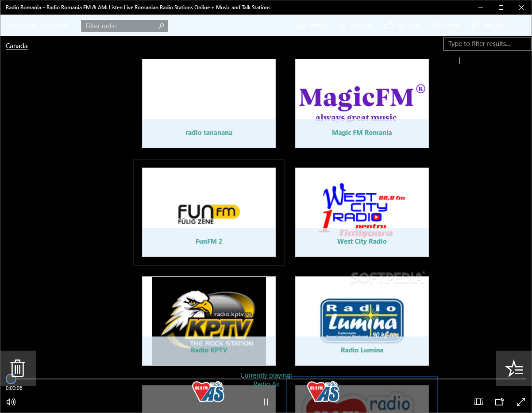Screen dimensions: 532x413
Task: Enter fullscreen with the expand arrows icon
Action: pos(520,402)
